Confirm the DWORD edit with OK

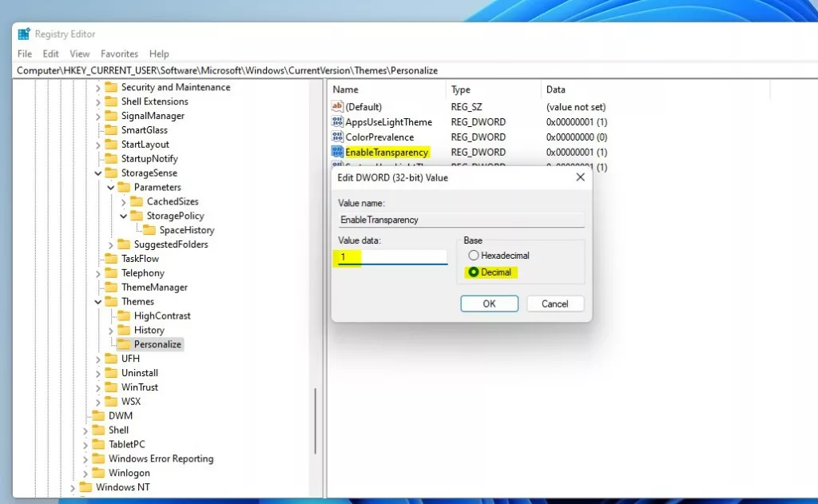tap(490, 304)
